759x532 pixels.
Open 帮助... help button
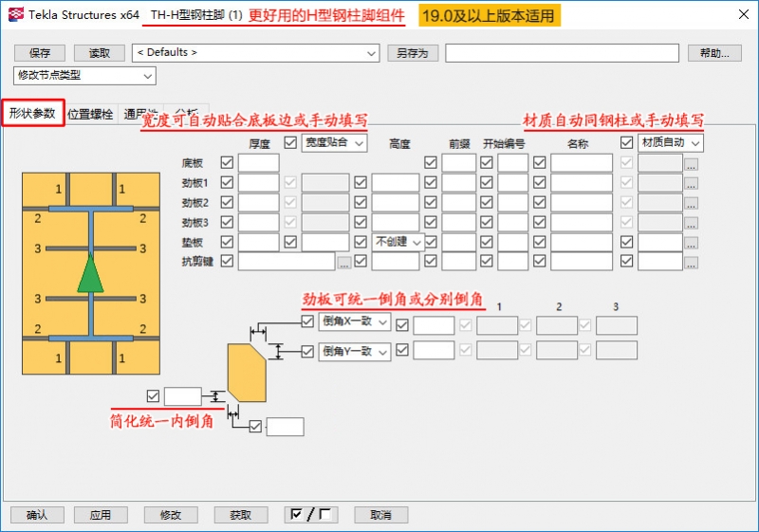714,53
